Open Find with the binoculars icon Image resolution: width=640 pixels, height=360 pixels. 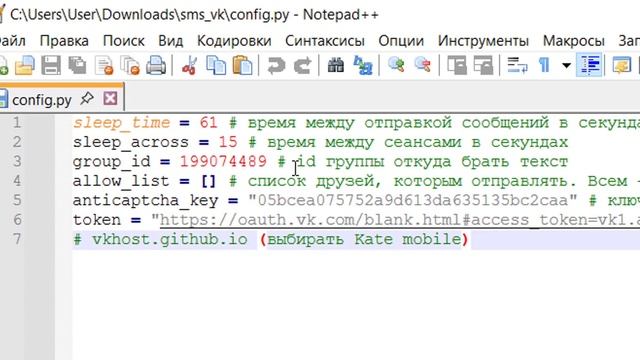click(336, 65)
